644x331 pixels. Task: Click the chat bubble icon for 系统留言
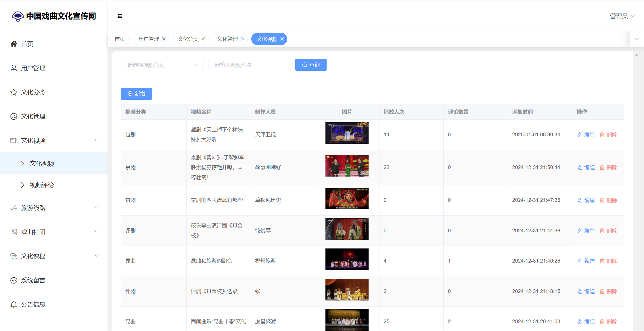[x=14, y=280]
